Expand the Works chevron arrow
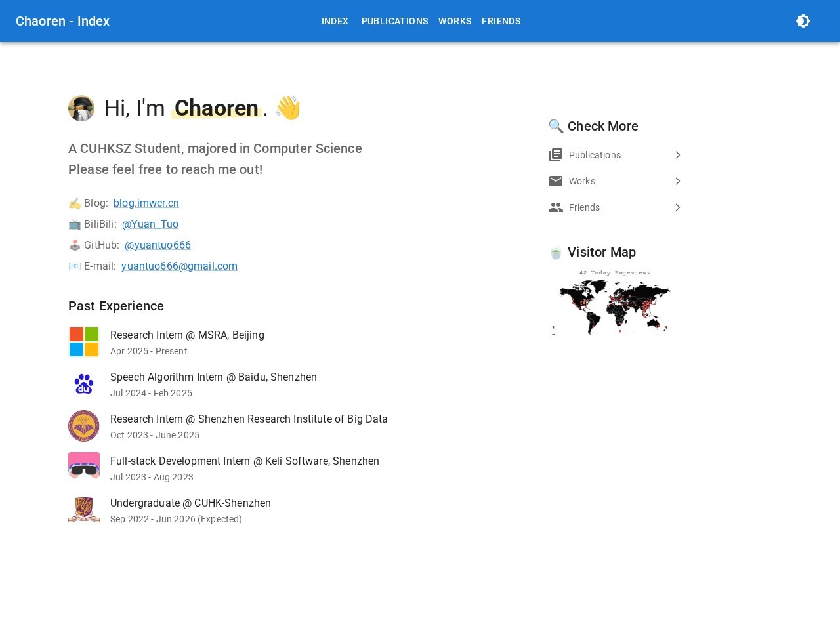 pyautogui.click(x=678, y=181)
